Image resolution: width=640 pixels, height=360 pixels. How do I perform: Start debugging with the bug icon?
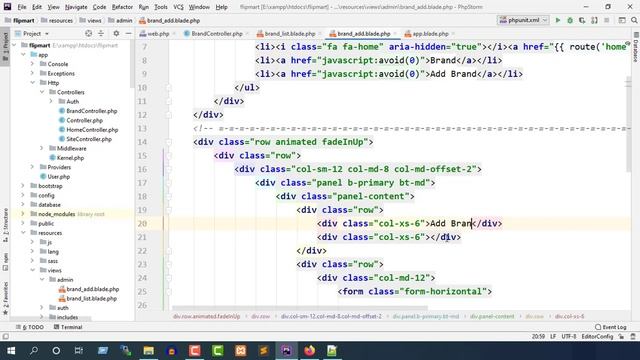570,20
